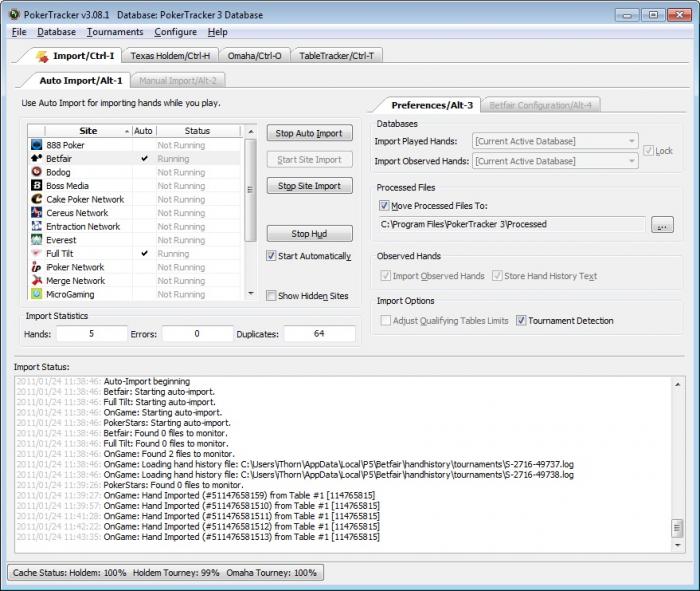
Task: Click the Import Status log scroll-up arrow
Action: (677, 384)
